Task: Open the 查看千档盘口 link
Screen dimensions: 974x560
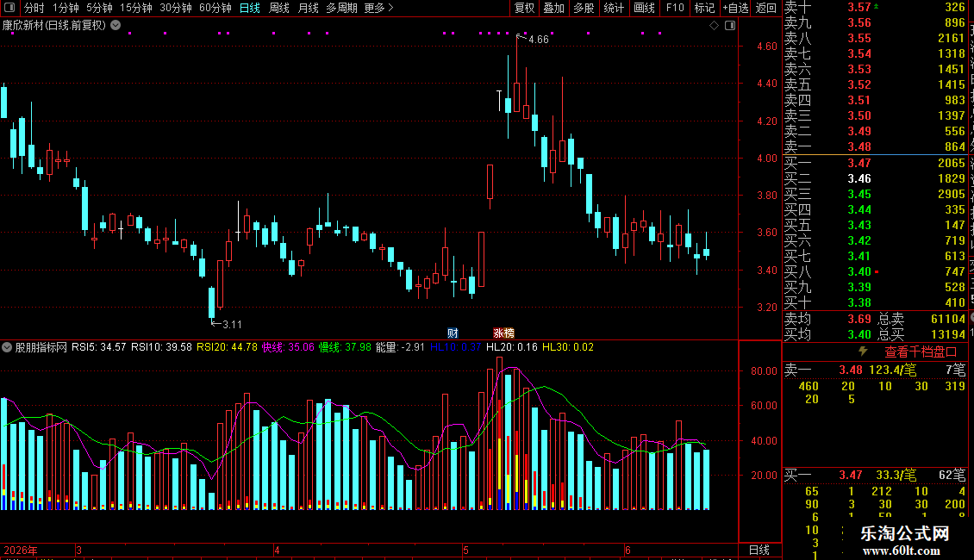Action: coord(921,352)
